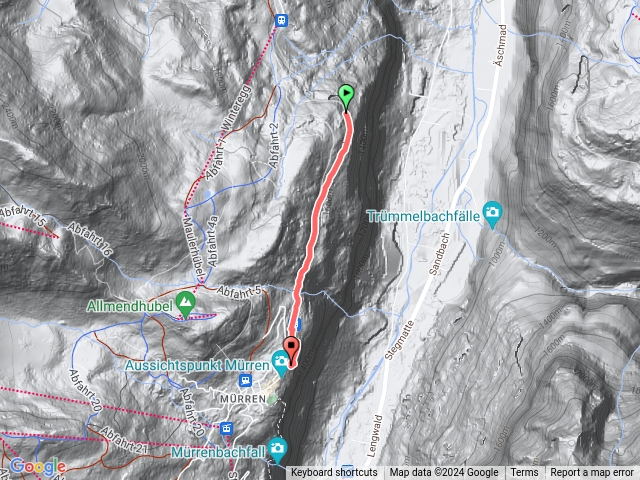Open Keyboard shortcuts
The width and height of the screenshot is (640, 480).
[x=334, y=473]
